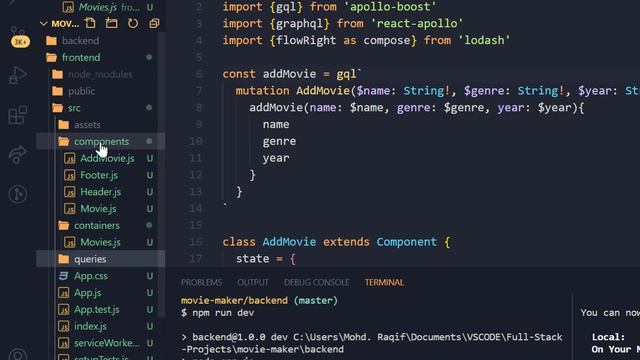This screenshot has width=640, height=360.
Task: Click the New File icon in explorer header
Action: 90,23
